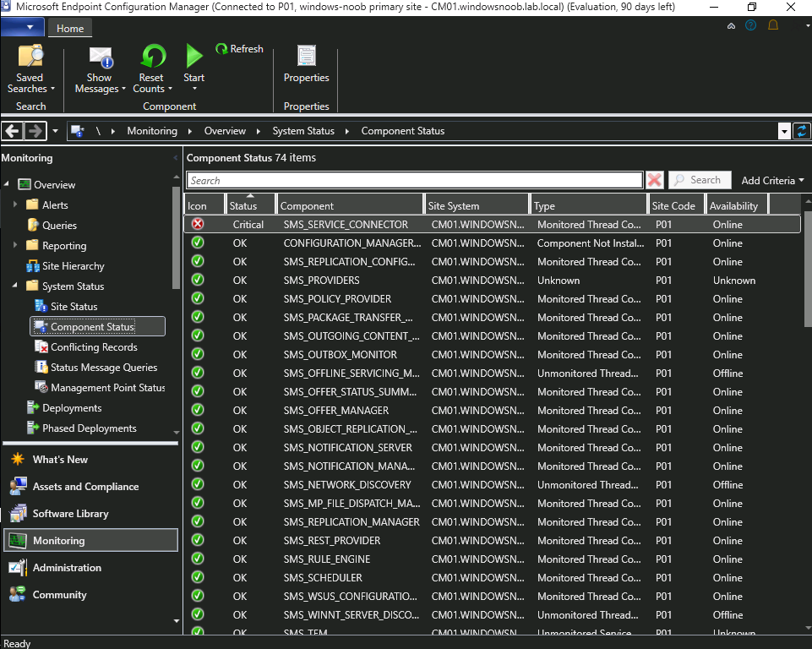Viewport: 812px width, 649px height.
Task: Select the Monitoring workspace button
Action: click(x=90, y=540)
